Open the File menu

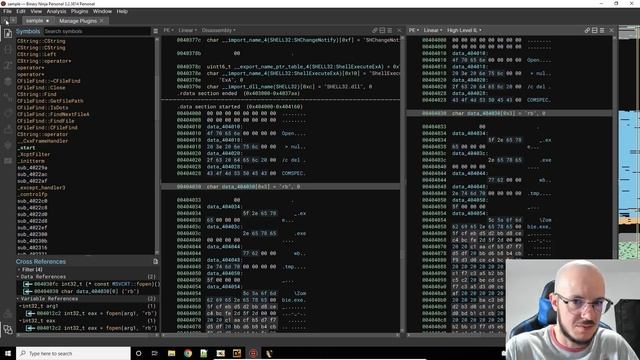[7, 11]
